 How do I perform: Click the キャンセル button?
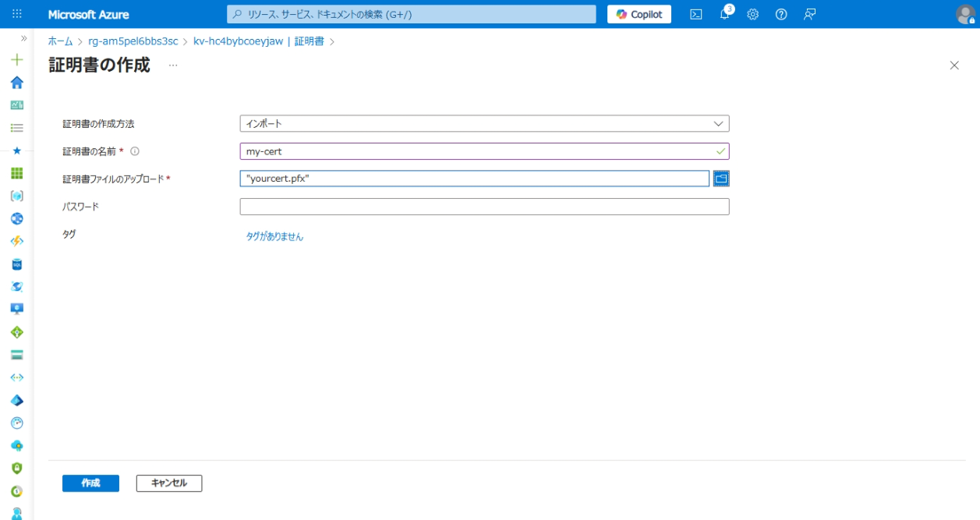168,483
